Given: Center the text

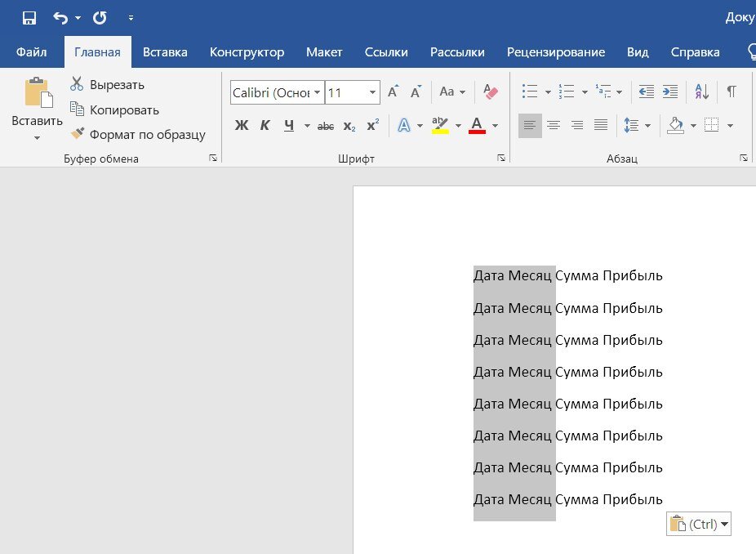Looking at the screenshot, I should click(x=554, y=126).
